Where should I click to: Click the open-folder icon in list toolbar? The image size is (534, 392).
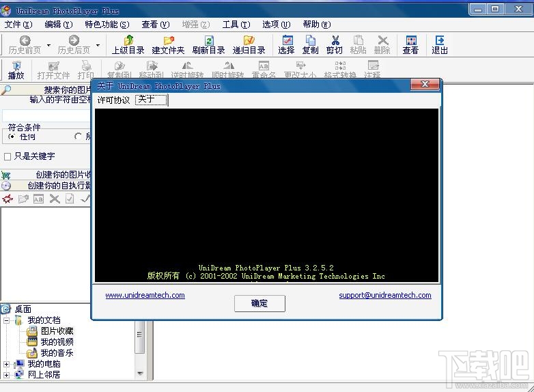point(23,199)
